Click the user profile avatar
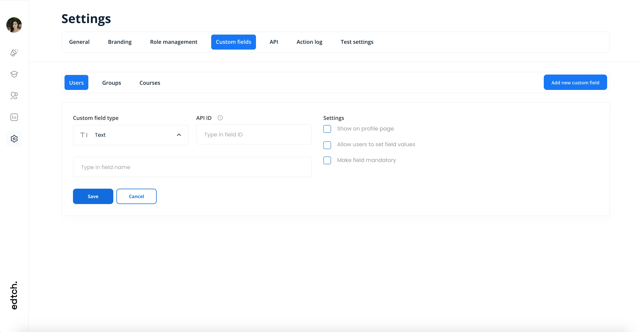 14,25
